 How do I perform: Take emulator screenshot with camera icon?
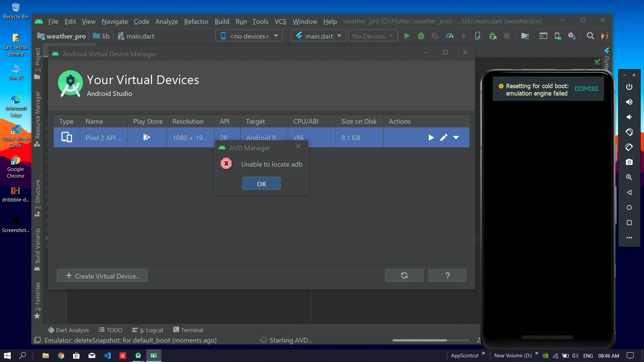click(629, 162)
